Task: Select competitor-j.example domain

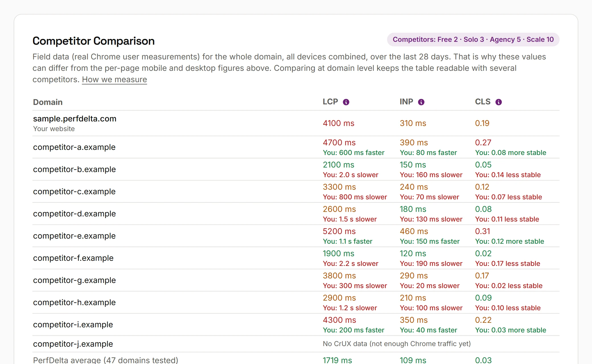Action: tap(73, 344)
